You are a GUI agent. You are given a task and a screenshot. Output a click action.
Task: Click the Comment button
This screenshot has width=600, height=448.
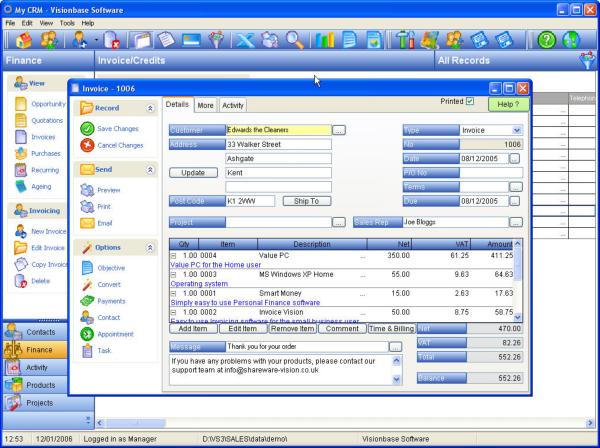click(x=342, y=329)
